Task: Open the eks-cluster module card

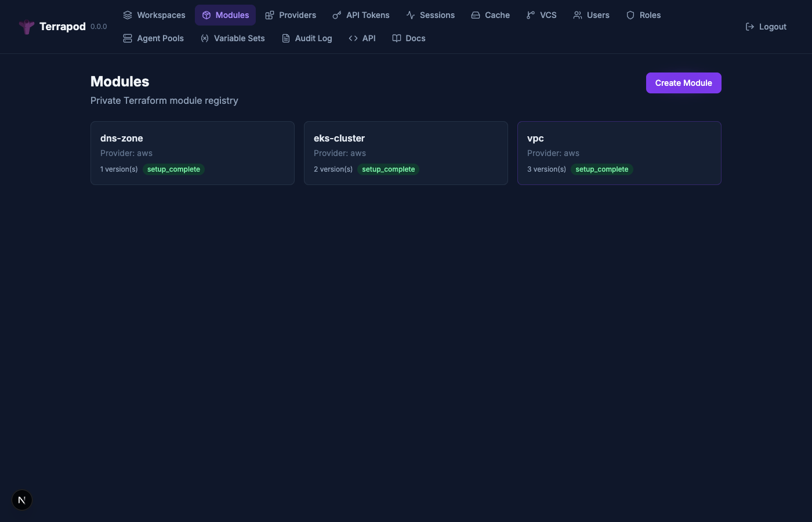Action: pos(406,153)
